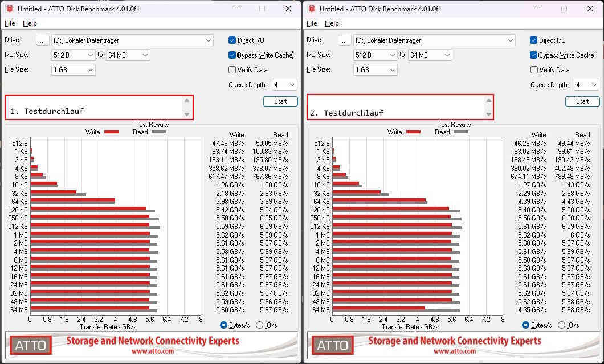
Task: Select Bytes/s radio in right window
Action: click(x=525, y=325)
